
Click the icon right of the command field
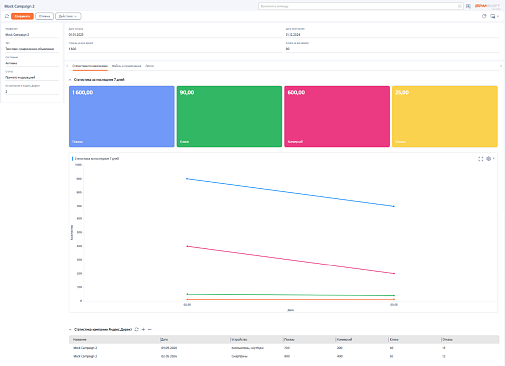click(468, 6)
